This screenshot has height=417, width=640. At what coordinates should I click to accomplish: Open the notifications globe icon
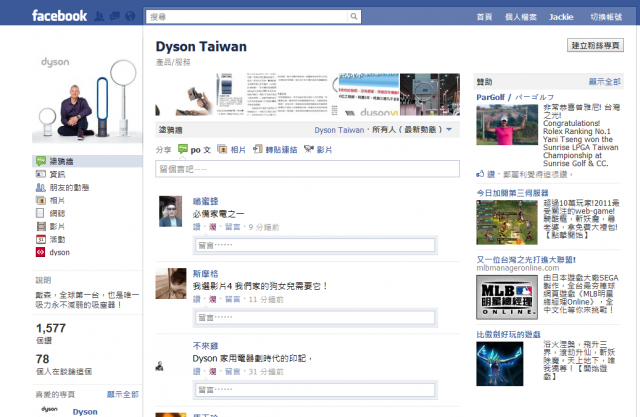(130, 16)
